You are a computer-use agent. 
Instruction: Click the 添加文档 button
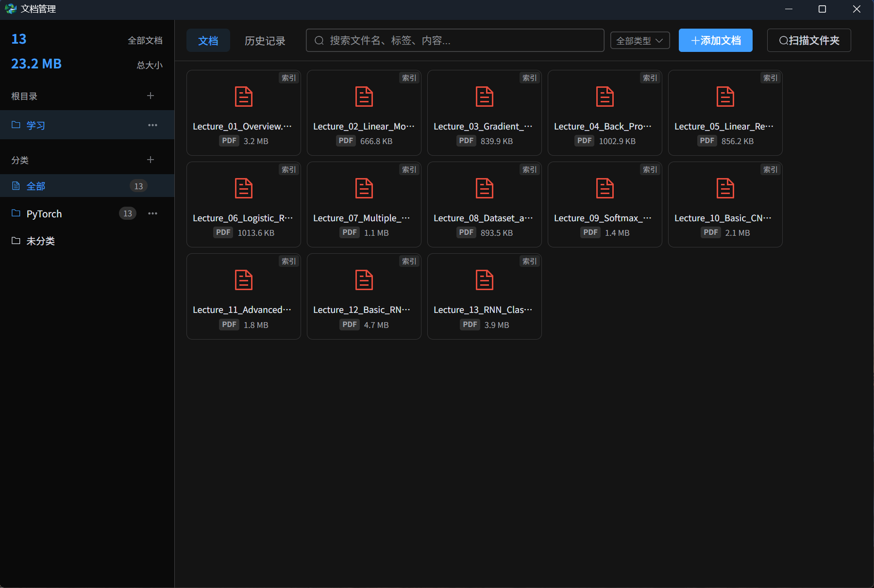[716, 40]
